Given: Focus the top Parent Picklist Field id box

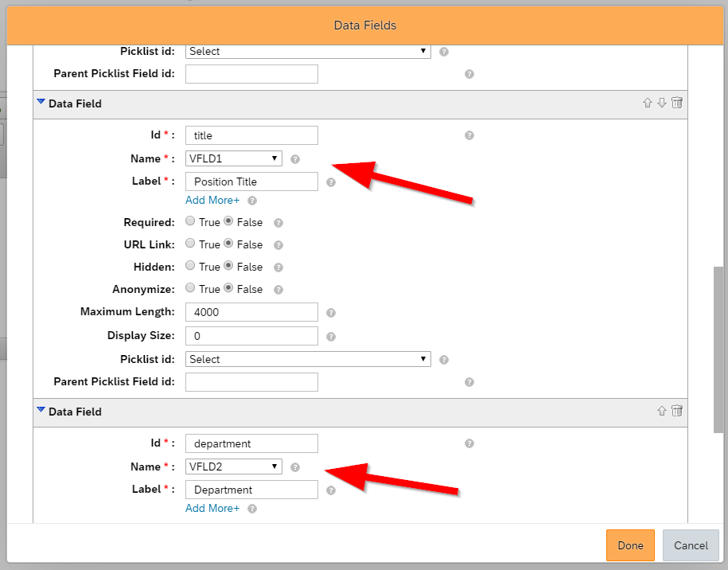Looking at the screenshot, I should pos(251,74).
